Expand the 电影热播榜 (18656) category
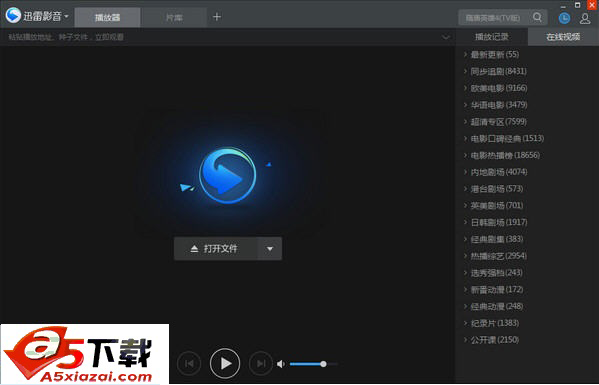Image resolution: width=599 pixels, height=385 pixels. (465, 155)
